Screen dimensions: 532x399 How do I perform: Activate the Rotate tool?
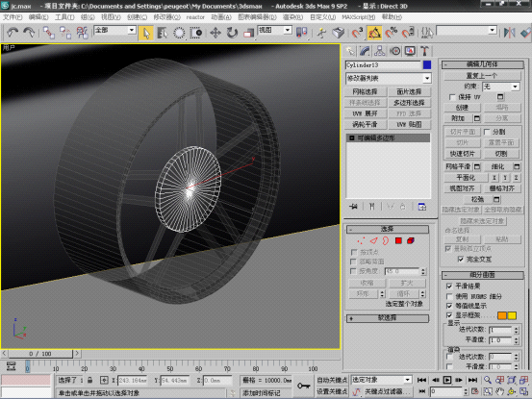click(232, 33)
